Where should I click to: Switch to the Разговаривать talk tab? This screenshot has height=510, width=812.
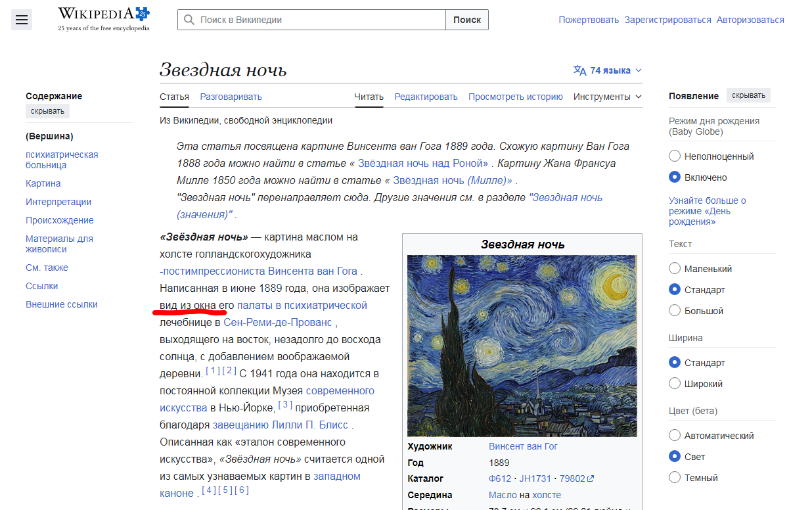click(x=231, y=97)
